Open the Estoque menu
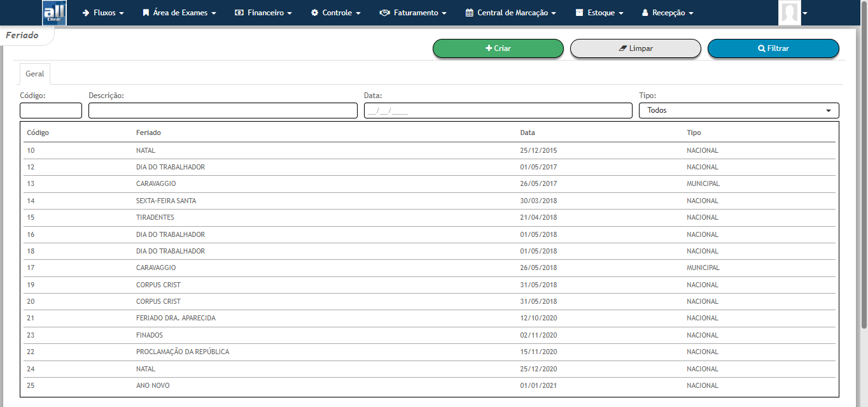Screen dimensions: 868x407 tap(599, 13)
